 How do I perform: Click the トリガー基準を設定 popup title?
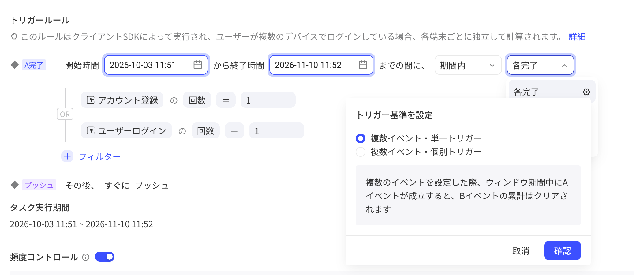pyautogui.click(x=395, y=115)
